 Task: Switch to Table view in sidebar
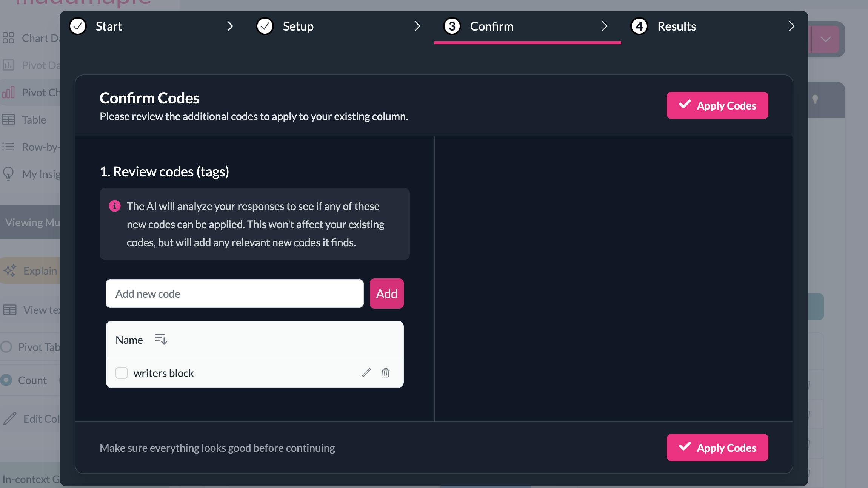click(9, 119)
